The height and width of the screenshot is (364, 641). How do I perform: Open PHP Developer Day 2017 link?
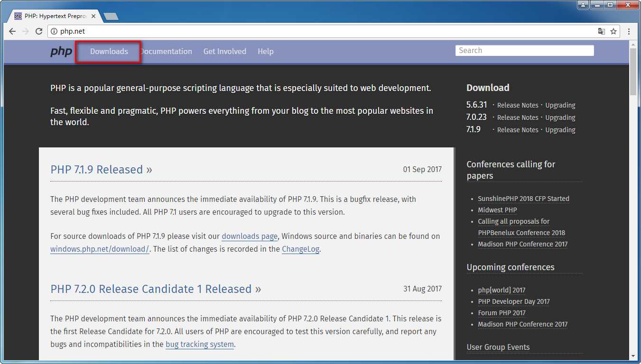pos(514,301)
